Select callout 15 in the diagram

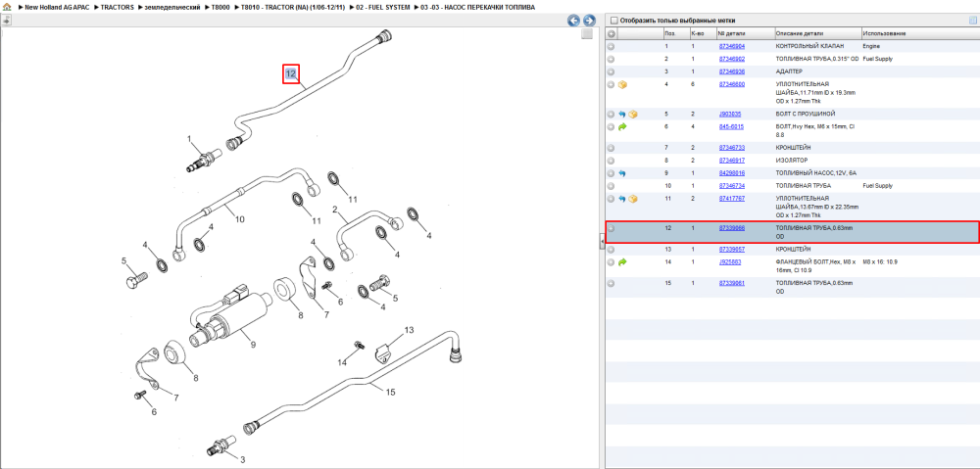(x=390, y=393)
